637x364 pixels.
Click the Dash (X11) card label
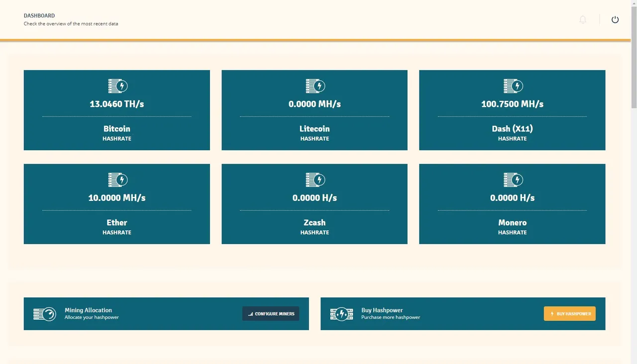[x=512, y=129]
